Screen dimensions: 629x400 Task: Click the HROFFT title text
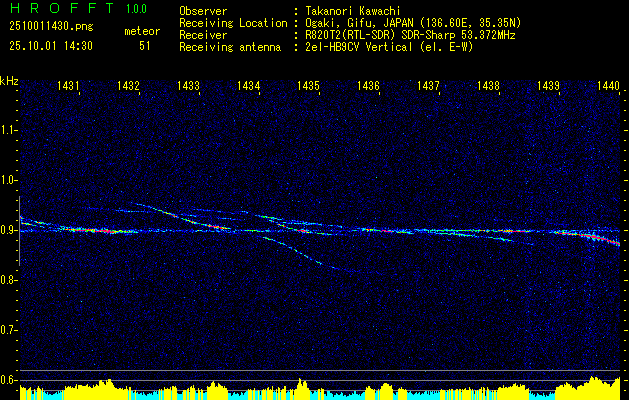(x=62, y=8)
